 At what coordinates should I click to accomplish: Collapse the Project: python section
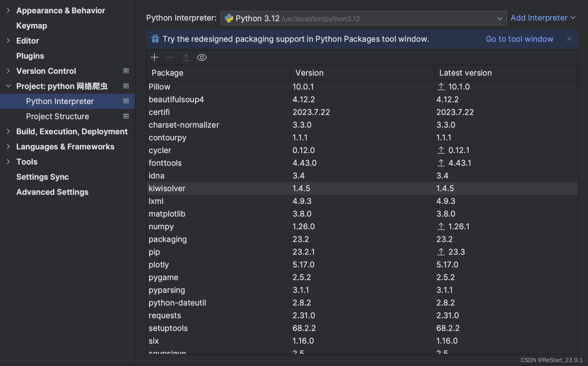click(x=8, y=86)
